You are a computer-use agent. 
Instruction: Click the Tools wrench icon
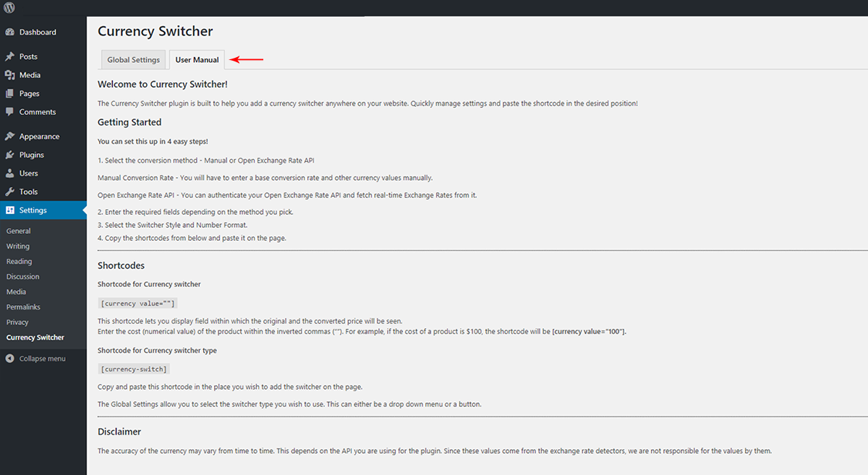point(9,192)
